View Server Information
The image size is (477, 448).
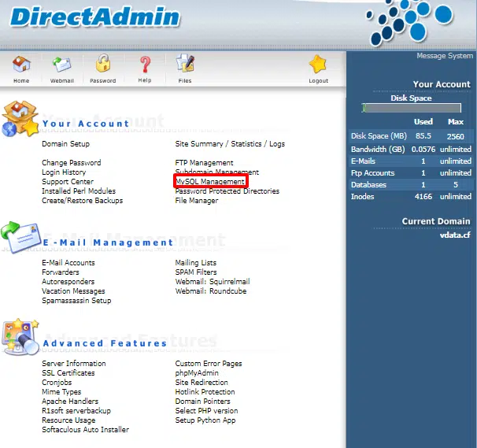(x=74, y=363)
